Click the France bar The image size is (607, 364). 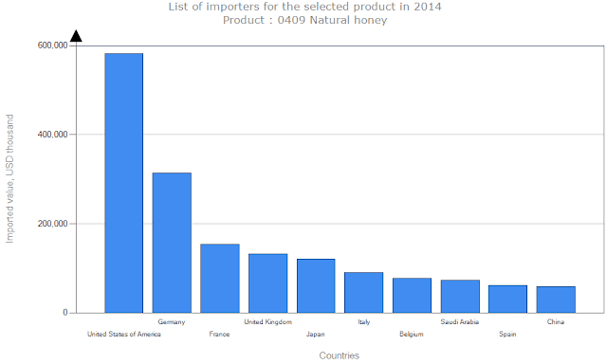pyautogui.click(x=220, y=278)
